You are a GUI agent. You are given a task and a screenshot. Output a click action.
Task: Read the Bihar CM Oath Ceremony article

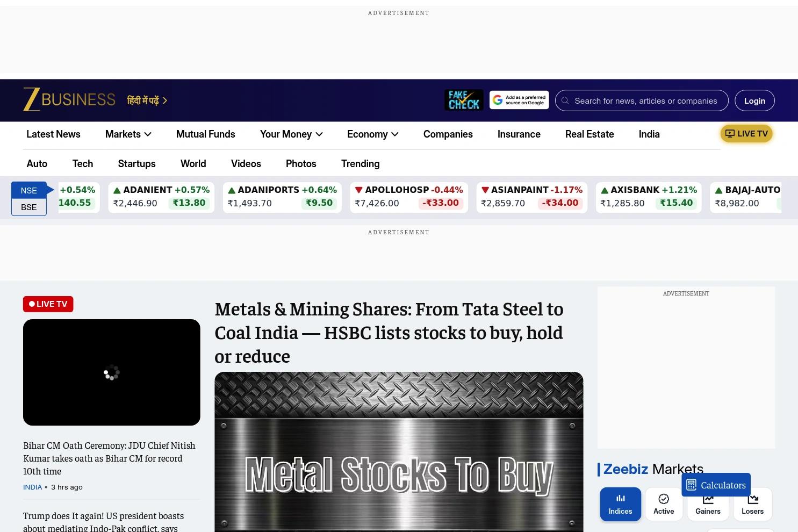tap(109, 458)
